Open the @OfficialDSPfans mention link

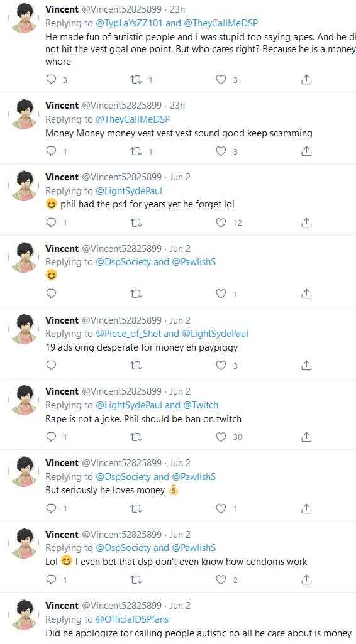[132, 619]
